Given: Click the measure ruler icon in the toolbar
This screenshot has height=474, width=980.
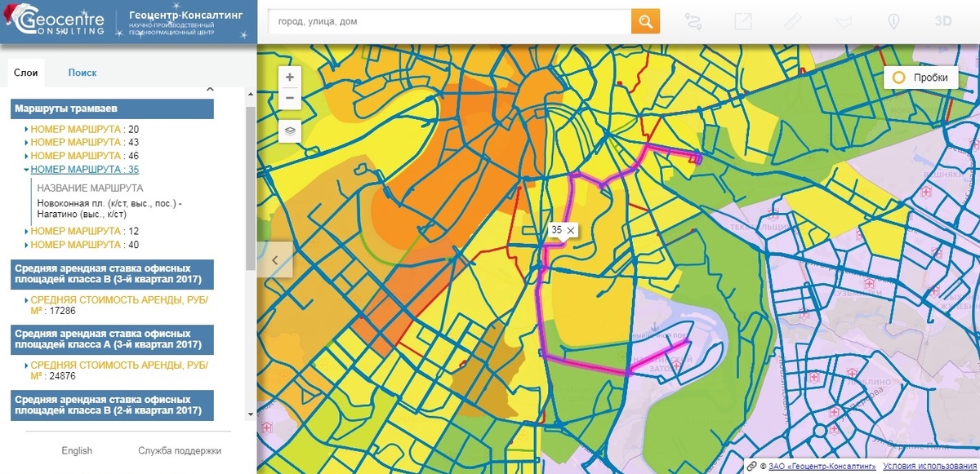Looking at the screenshot, I should pos(792,20).
